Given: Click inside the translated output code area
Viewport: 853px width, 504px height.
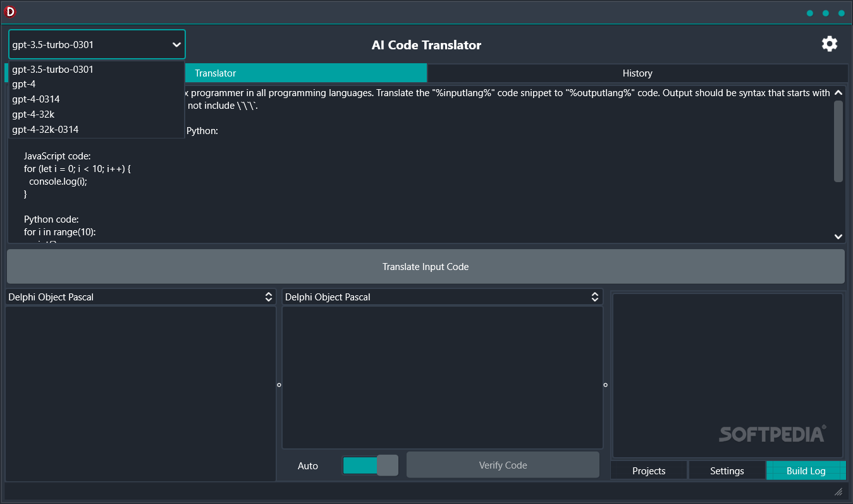Looking at the screenshot, I should pyautogui.click(x=442, y=378).
